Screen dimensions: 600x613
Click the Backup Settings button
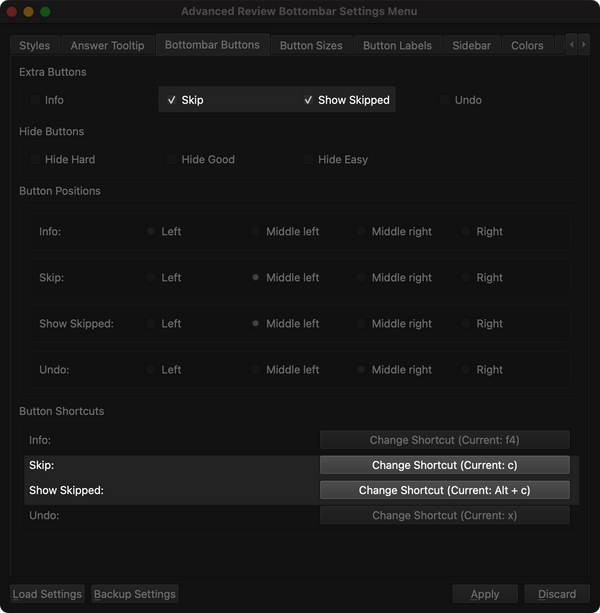click(135, 594)
